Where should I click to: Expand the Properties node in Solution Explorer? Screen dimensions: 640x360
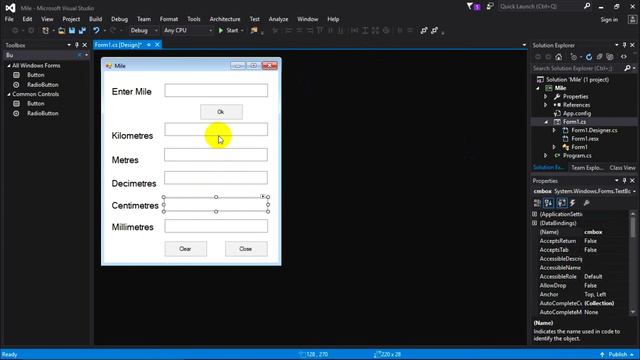546,96
